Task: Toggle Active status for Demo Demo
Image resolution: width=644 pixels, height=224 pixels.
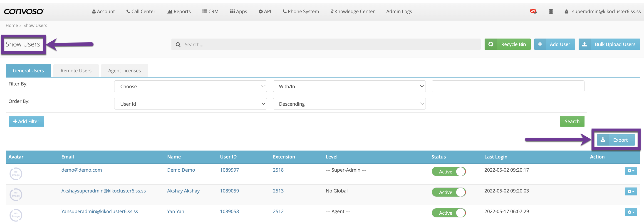Action: point(448,172)
